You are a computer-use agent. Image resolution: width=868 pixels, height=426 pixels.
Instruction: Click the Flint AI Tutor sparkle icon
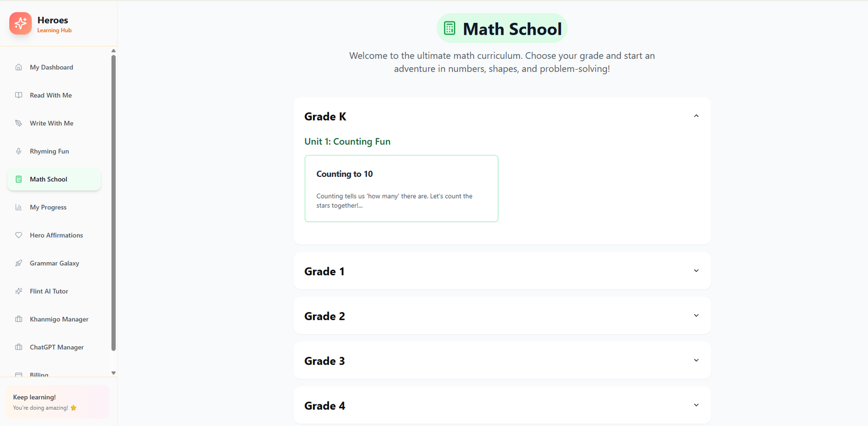[x=18, y=291]
